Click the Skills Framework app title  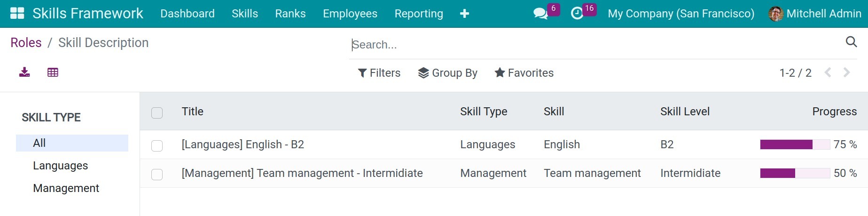pos(88,13)
